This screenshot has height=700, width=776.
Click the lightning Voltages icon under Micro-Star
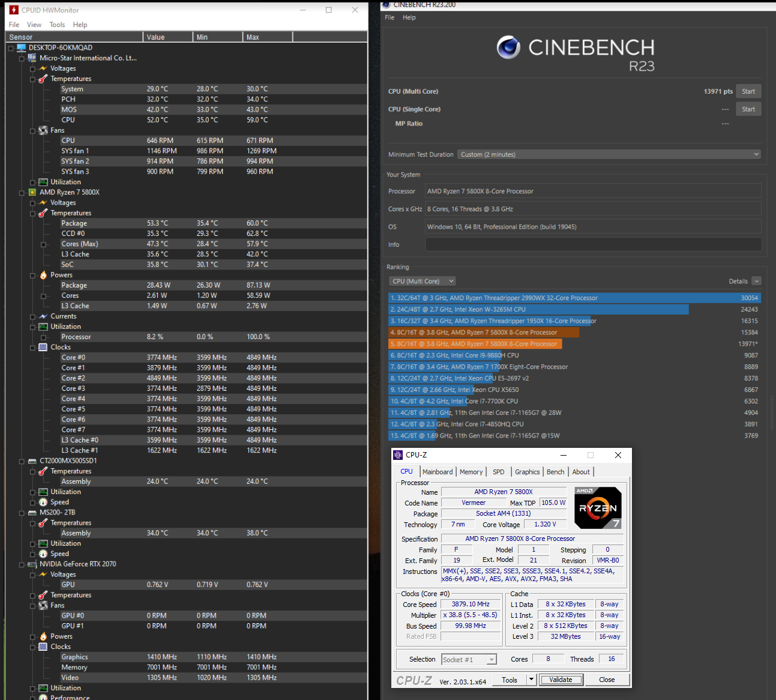click(43, 68)
